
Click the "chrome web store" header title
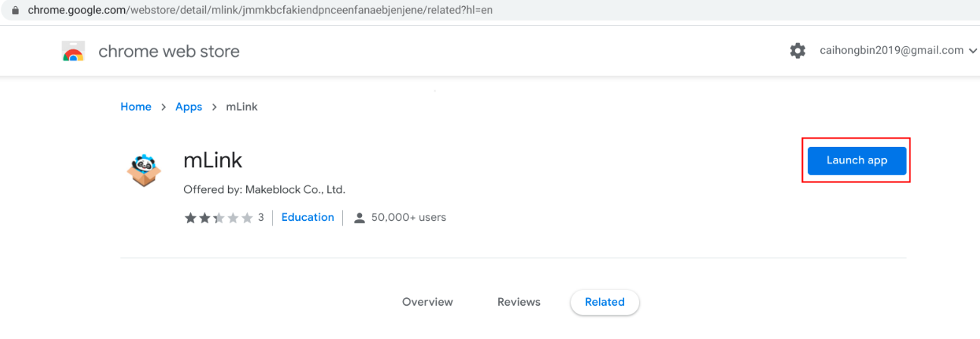click(169, 51)
